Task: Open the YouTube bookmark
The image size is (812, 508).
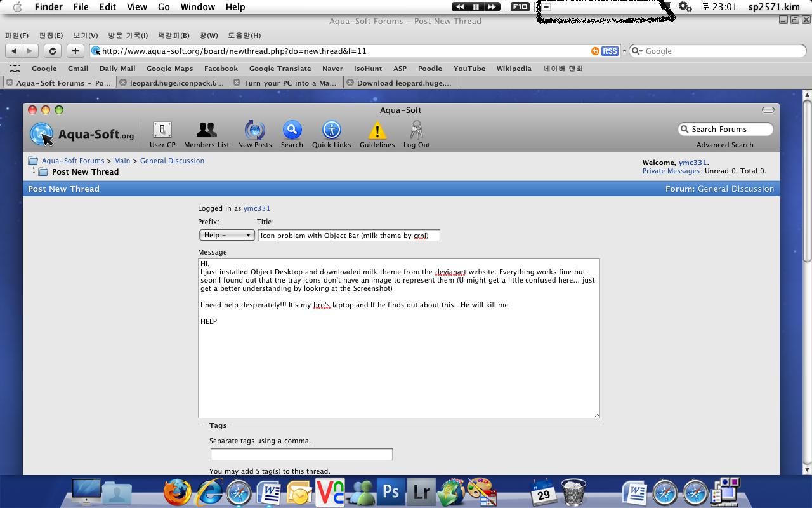Action: [x=469, y=69]
